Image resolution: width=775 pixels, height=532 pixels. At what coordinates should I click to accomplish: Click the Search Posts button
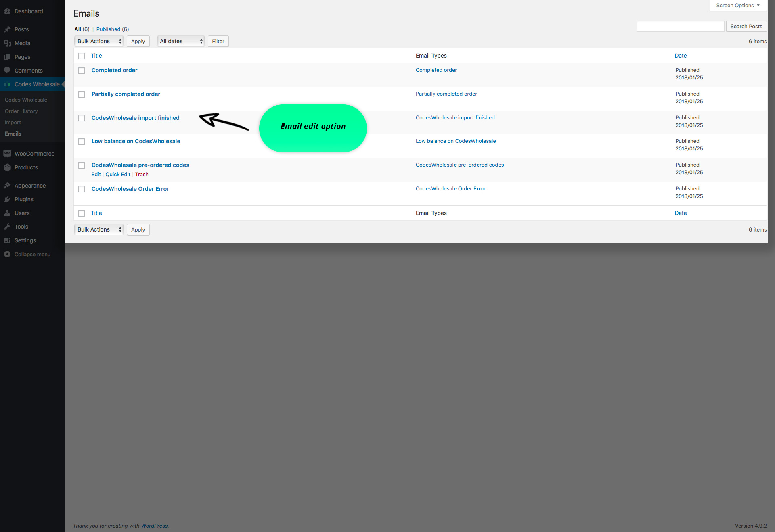(x=746, y=26)
